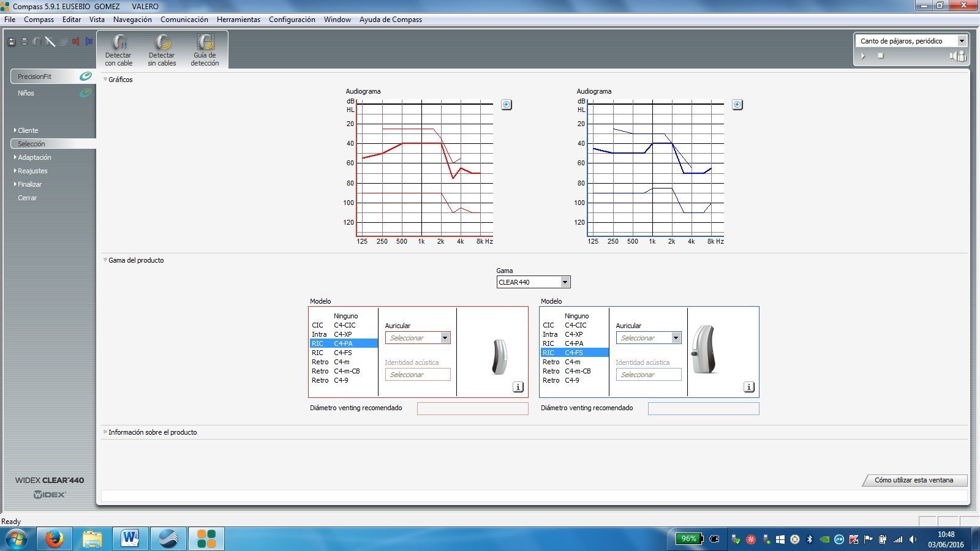Click Detectar sin cables
The image size is (980, 551).
pyautogui.click(x=162, y=50)
